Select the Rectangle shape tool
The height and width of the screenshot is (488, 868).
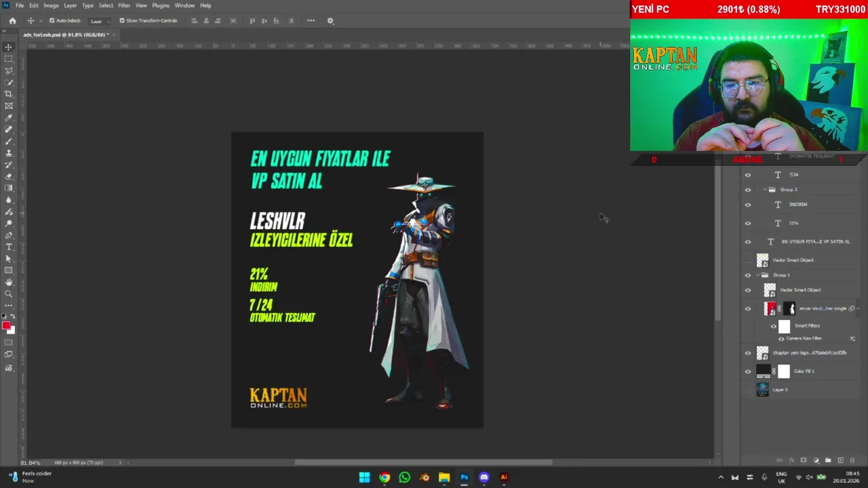(9, 270)
